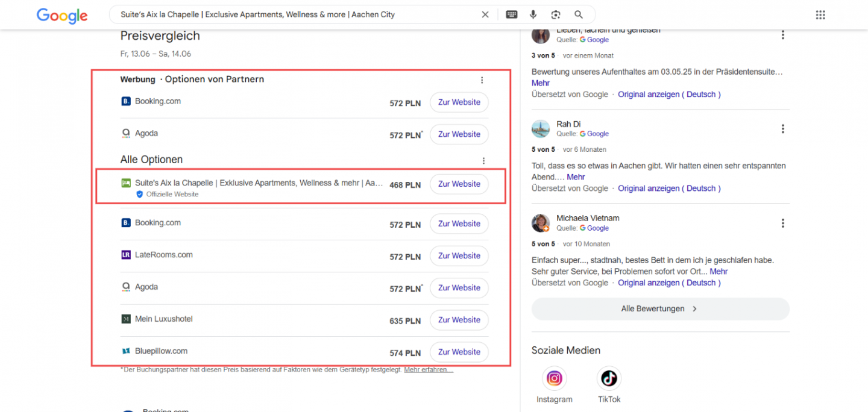Start voice search with the microphone icon
868x412 pixels.
click(x=533, y=14)
